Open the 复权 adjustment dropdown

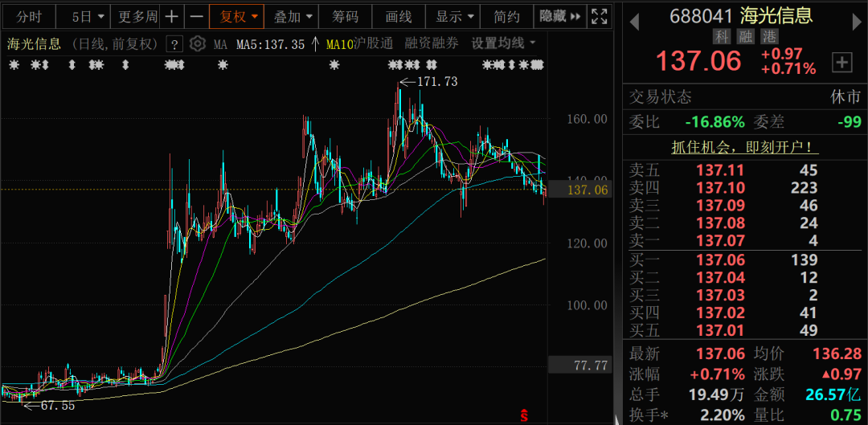[239, 16]
